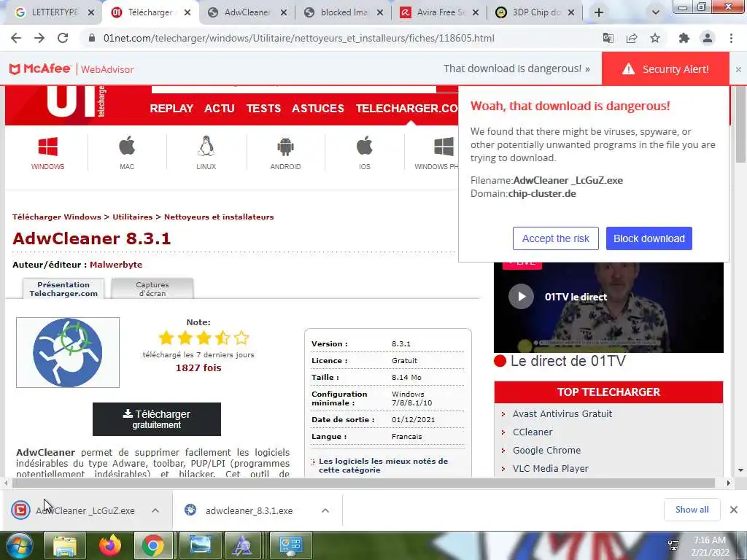Select the Linux penguin icon

[x=206, y=153]
